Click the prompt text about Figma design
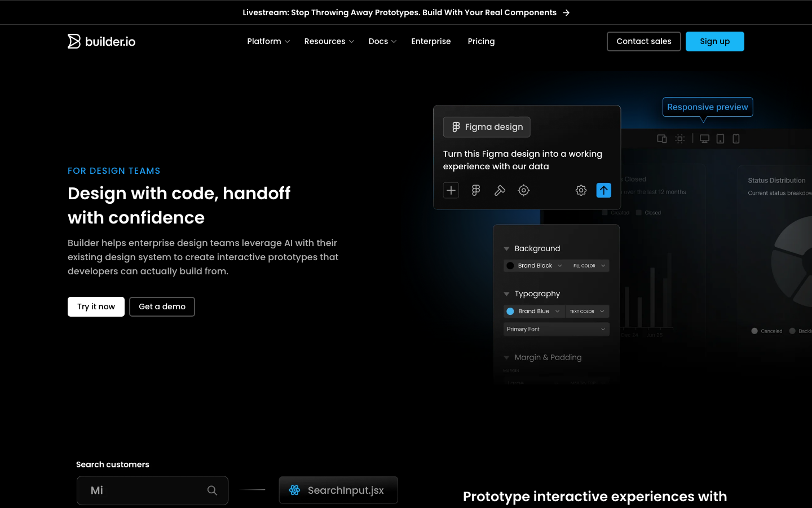Image resolution: width=812 pixels, height=508 pixels. tap(523, 160)
